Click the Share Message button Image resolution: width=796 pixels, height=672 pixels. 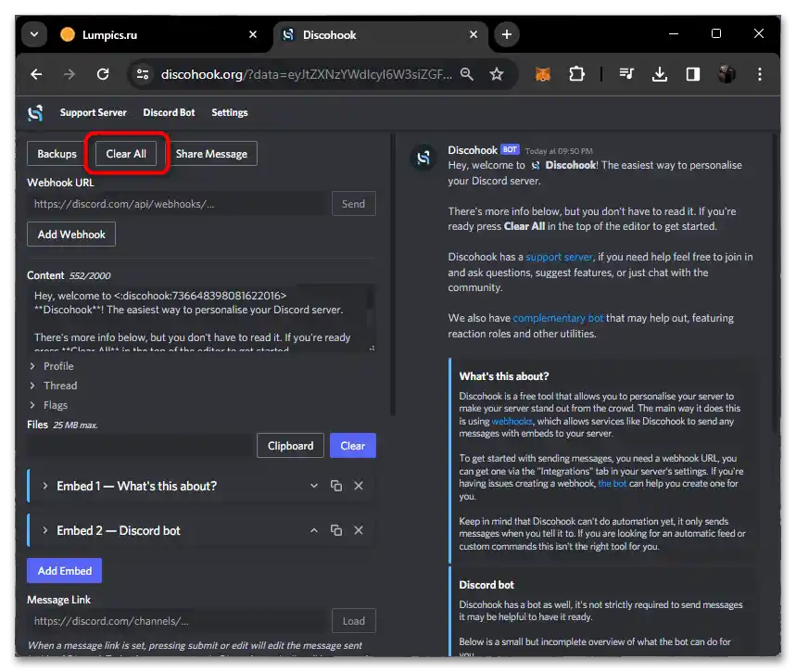coord(211,154)
